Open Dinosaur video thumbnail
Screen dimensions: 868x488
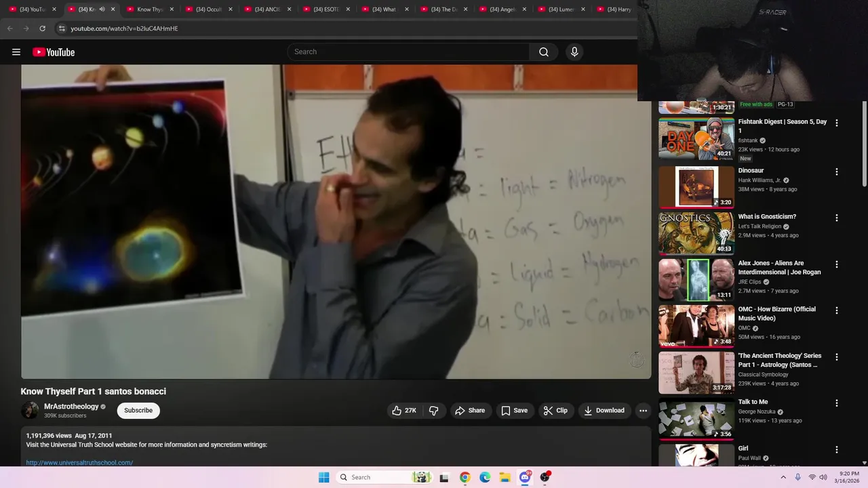(x=696, y=187)
